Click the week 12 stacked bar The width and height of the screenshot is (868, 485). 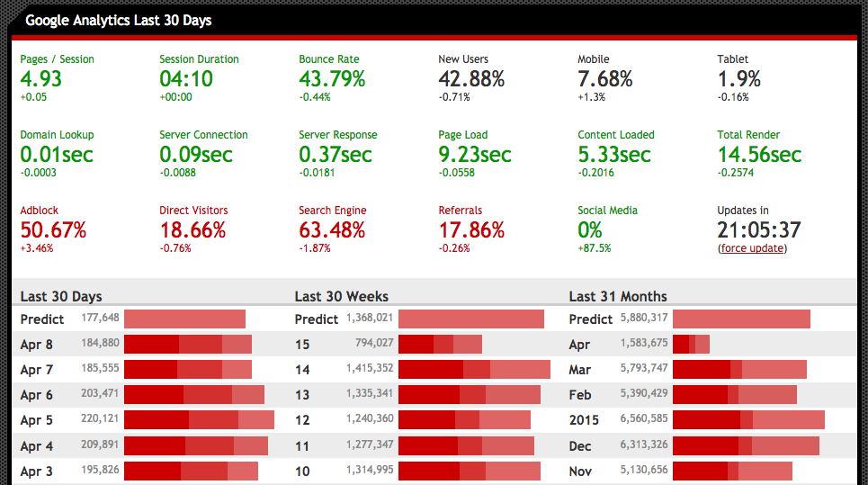tap(464, 420)
